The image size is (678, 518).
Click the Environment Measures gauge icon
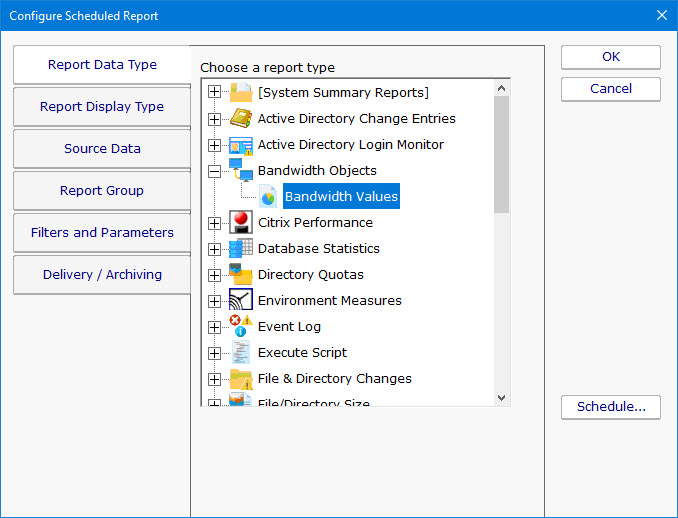click(241, 300)
